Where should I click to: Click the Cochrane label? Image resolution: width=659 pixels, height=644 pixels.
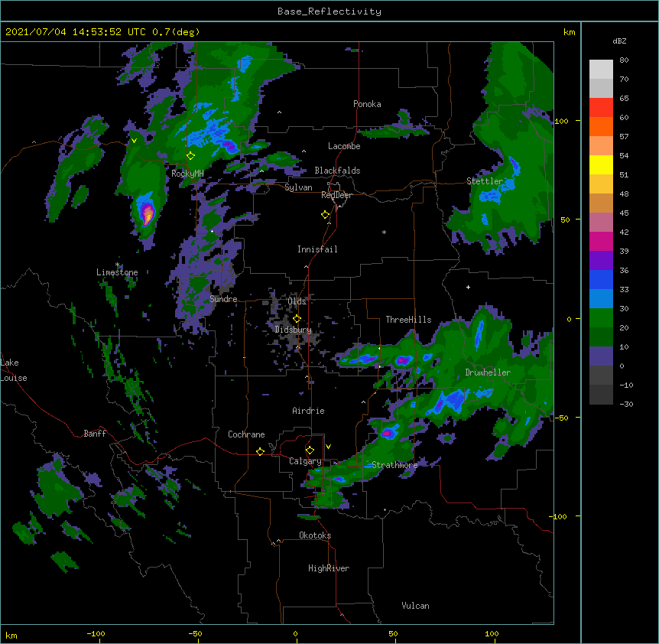pyautogui.click(x=246, y=434)
